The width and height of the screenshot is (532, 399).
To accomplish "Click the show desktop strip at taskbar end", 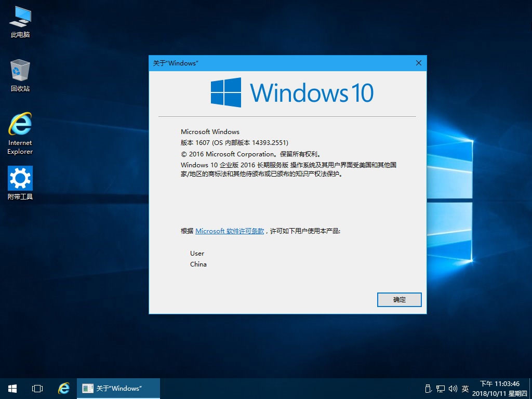I will click(x=530, y=389).
